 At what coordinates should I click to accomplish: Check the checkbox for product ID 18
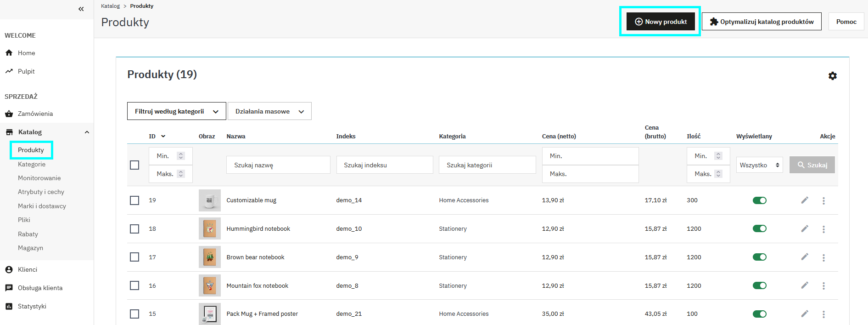[134, 229]
